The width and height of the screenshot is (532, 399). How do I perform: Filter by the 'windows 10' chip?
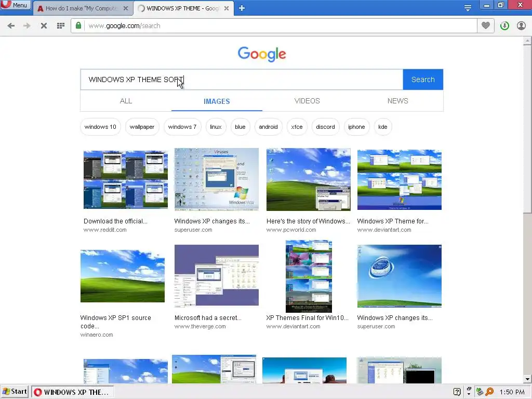[100, 127]
